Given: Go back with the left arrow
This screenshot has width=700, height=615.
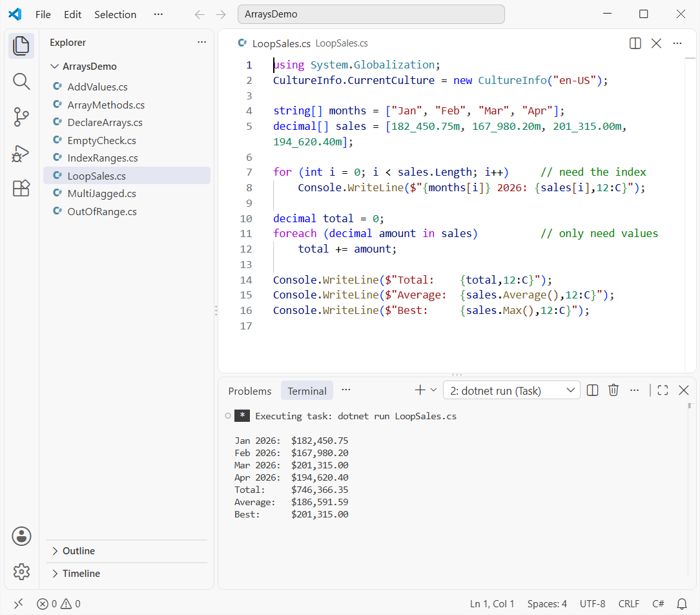Looking at the screenshot, I should pos(200,15).
